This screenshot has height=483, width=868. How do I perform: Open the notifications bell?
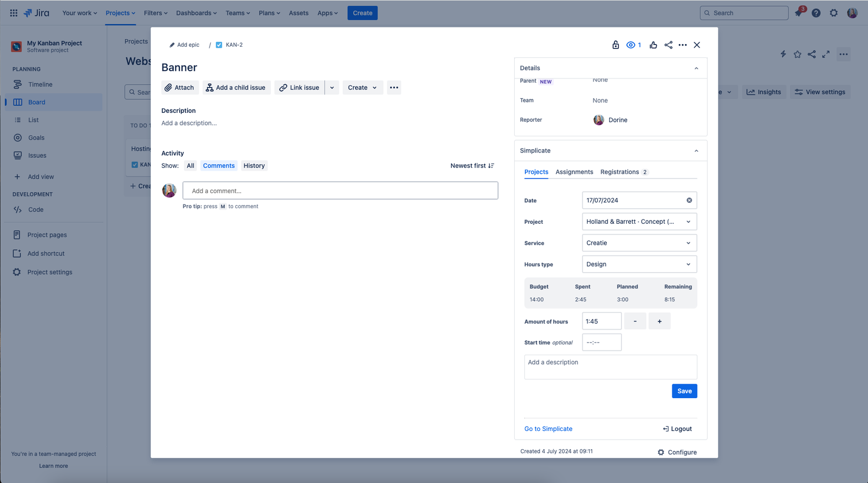[799, 13]
